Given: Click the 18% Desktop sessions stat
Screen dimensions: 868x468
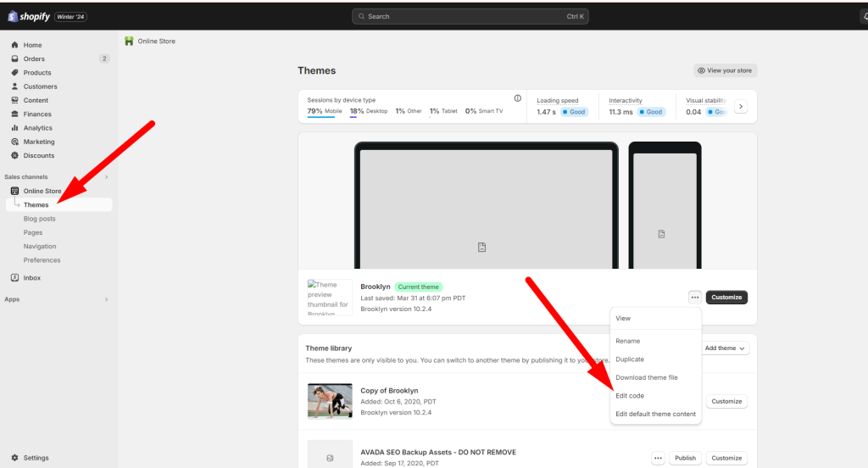Looking at the screenshot, I should tap(369, 111).
